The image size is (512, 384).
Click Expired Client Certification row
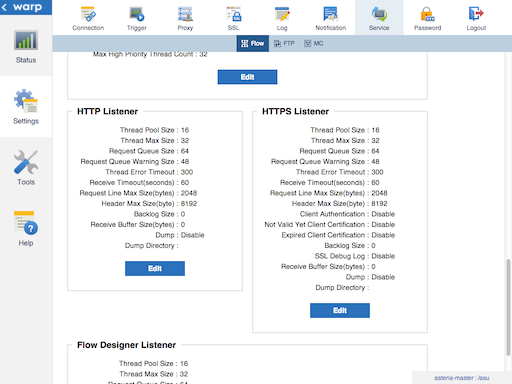click(x=338, y=235)
